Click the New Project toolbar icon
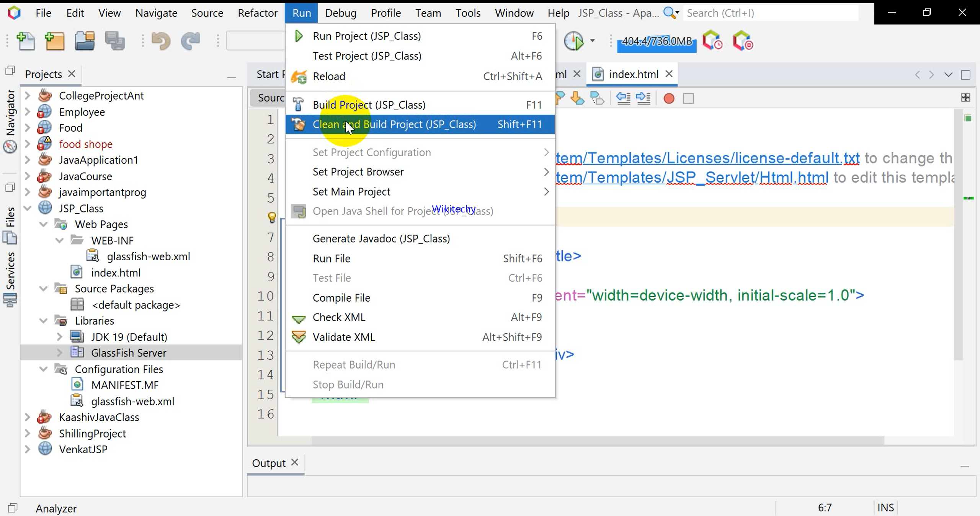 pos(55,41)
